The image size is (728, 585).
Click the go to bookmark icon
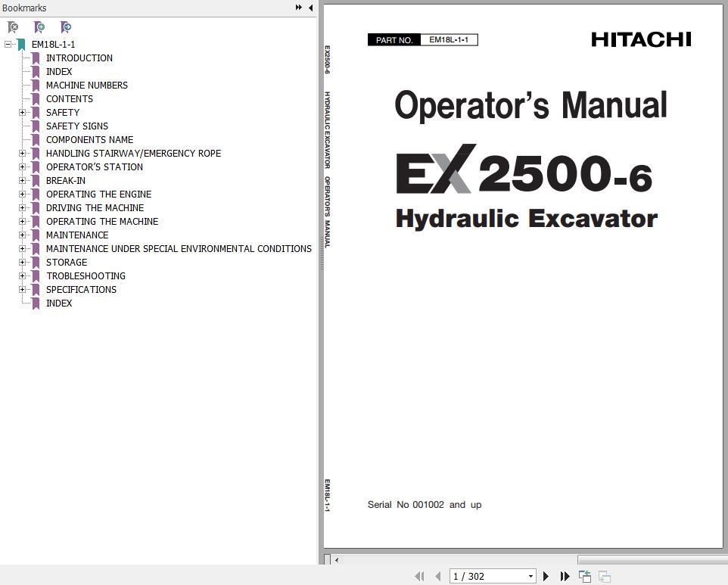pos(66,27)
